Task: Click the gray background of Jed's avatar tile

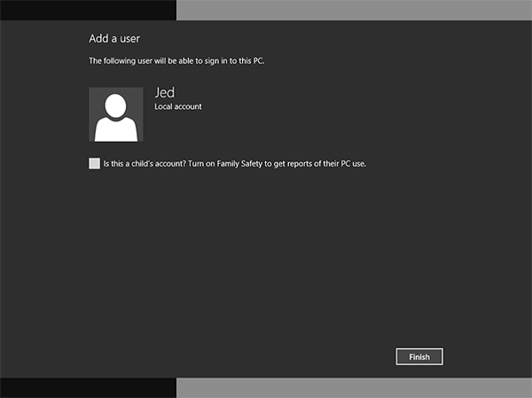Action: tap(96, 94)
